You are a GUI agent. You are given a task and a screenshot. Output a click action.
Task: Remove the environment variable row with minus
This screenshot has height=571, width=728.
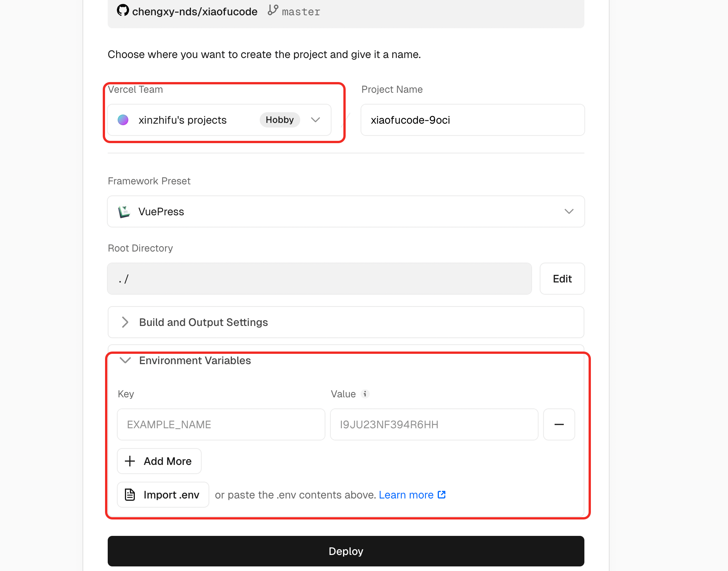click(x=559, y=424)
